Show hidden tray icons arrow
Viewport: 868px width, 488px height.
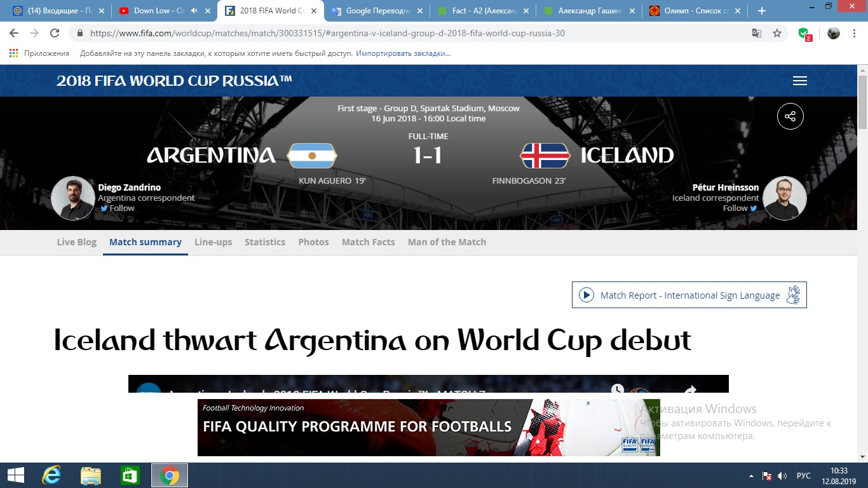(752, 476)
